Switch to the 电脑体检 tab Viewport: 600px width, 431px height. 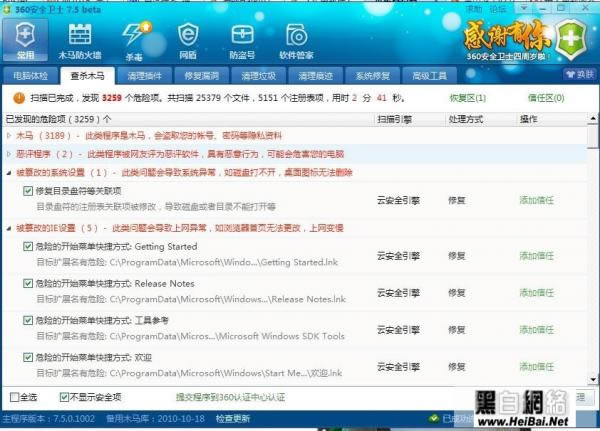point(30,75)
